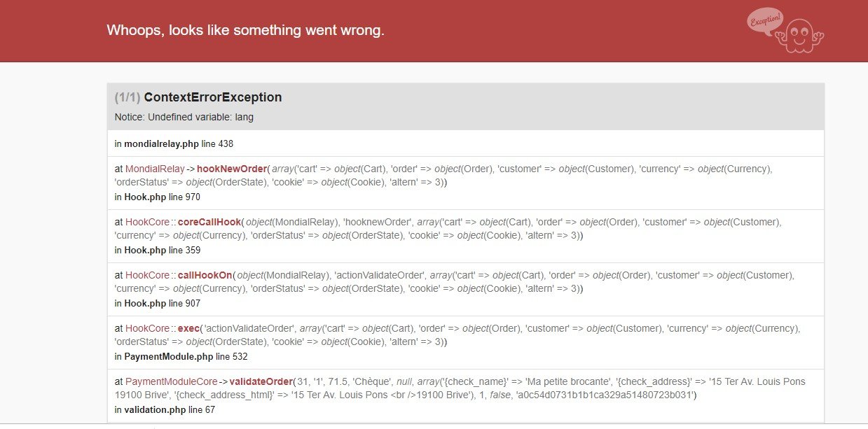Viewport: 868px width, 429px height.
Task: Click the MondialRelay class name
Action: tap(155, 169)
